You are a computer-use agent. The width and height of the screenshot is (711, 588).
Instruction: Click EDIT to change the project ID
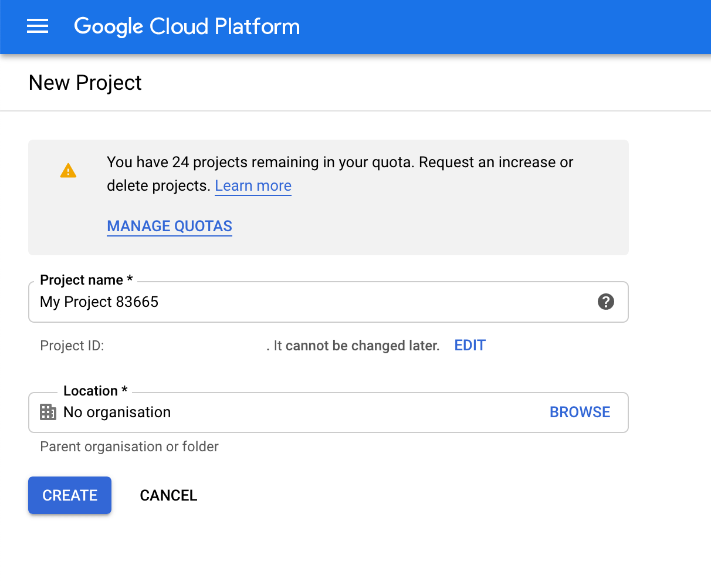point(469,345)
